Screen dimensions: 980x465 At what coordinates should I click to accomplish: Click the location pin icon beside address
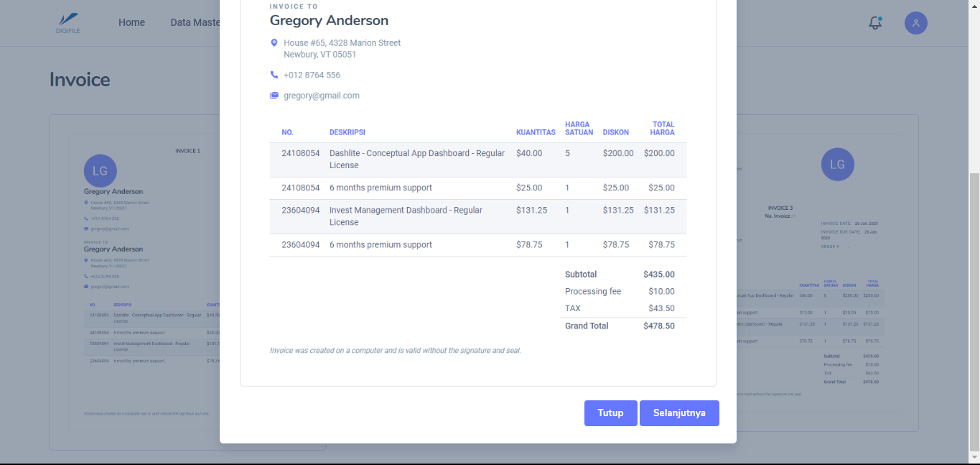[x=274, y=43]
